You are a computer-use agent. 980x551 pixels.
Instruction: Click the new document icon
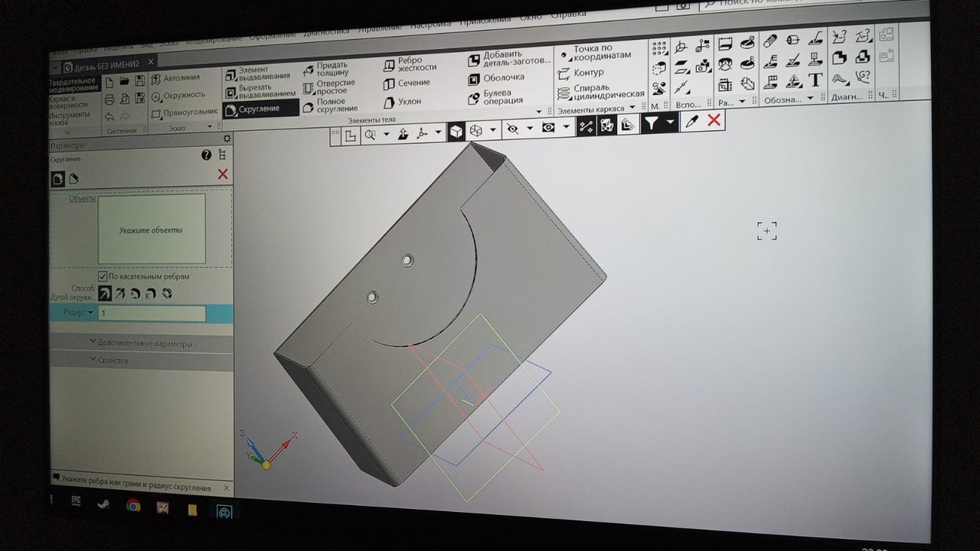click(x=109, y=82)
